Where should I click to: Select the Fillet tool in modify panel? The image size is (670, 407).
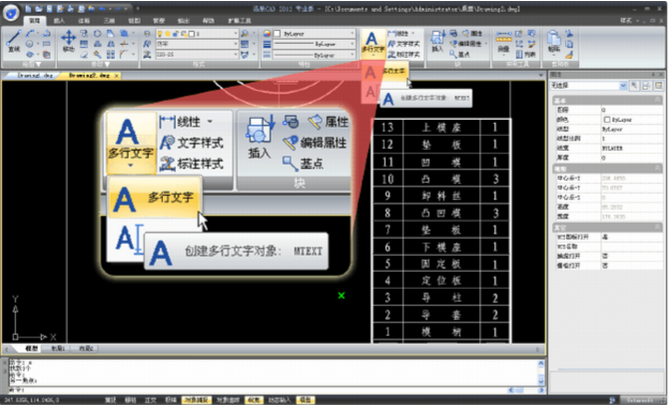coord(124,54)
